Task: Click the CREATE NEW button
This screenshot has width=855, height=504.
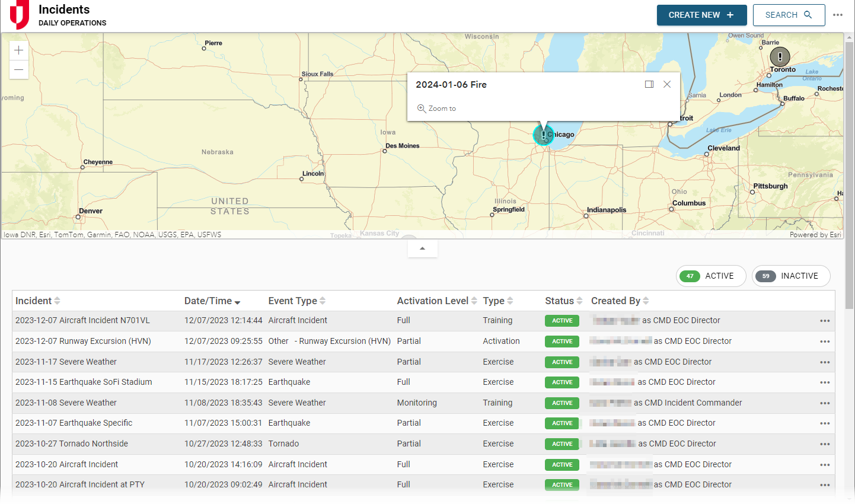Action: tap(701, 15)
